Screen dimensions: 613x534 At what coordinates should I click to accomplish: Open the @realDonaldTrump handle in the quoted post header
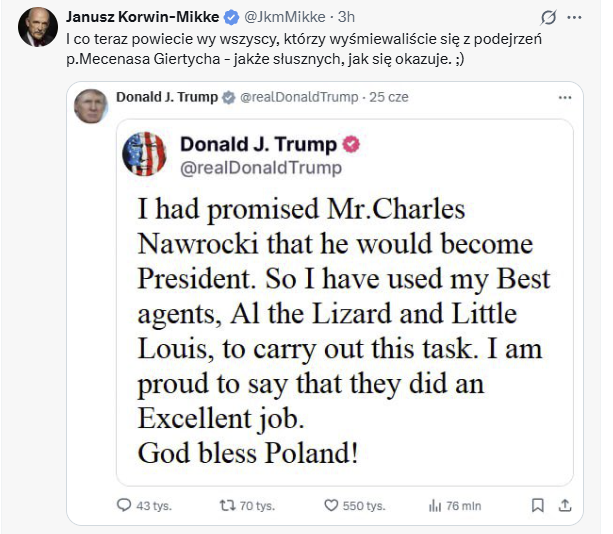coord(299,97)
